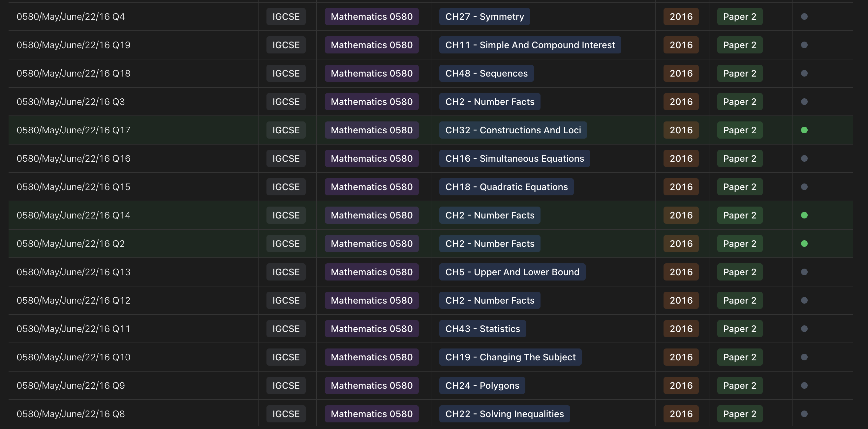The image size is (868, 429).
Task: Click the CH32 - Constructions And Loci tag
Action: [x=513, y=130]
